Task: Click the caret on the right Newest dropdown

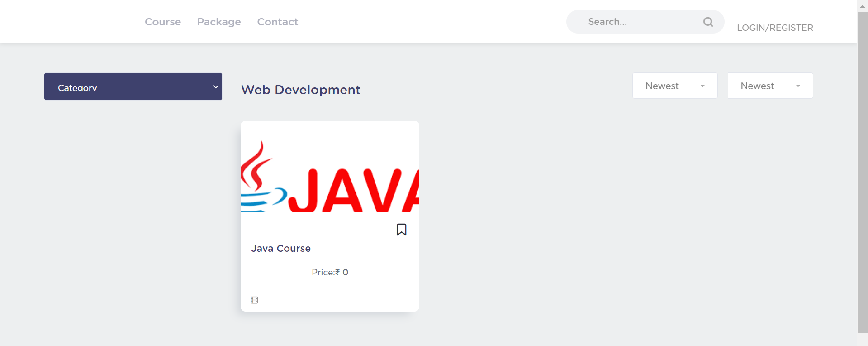Action: point(798,86)
